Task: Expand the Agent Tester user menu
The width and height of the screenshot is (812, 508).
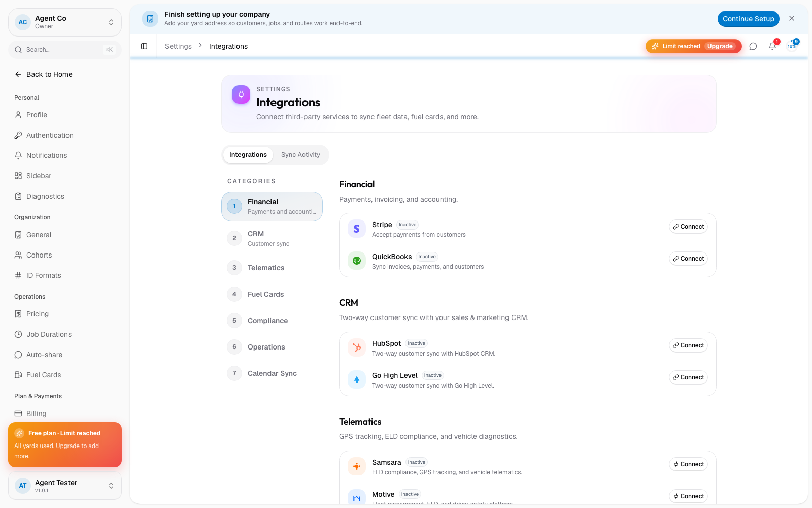Action: pos(65,486)
